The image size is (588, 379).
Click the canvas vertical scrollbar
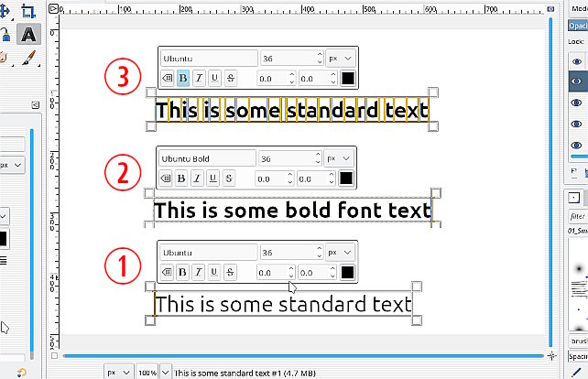pyautogui.click(x=550, y=182)
